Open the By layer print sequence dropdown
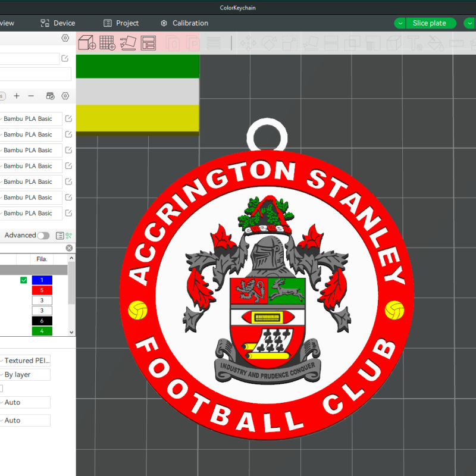Image resolution: width=476 pixels, height=476 pixels. click(x=25, y=375)
